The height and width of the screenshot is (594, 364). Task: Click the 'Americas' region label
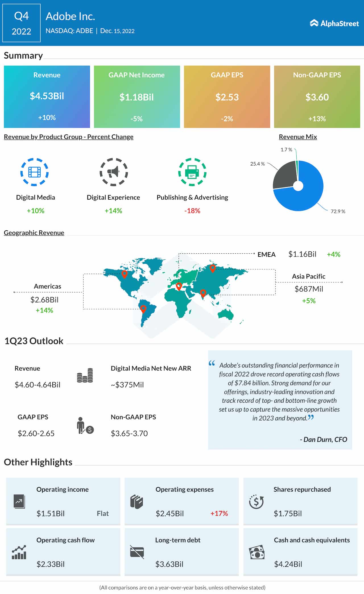click(x=47, y=286)
